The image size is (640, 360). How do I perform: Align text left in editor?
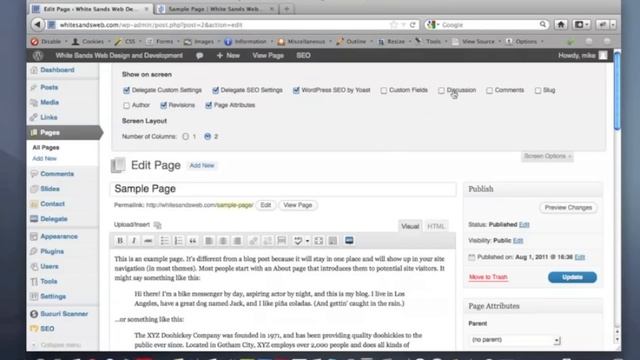209,241
